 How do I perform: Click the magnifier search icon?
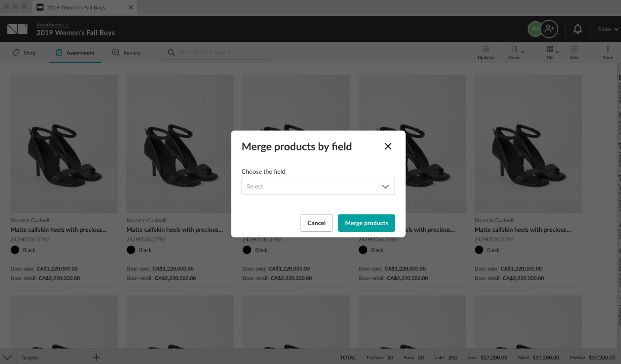(171, 52)
